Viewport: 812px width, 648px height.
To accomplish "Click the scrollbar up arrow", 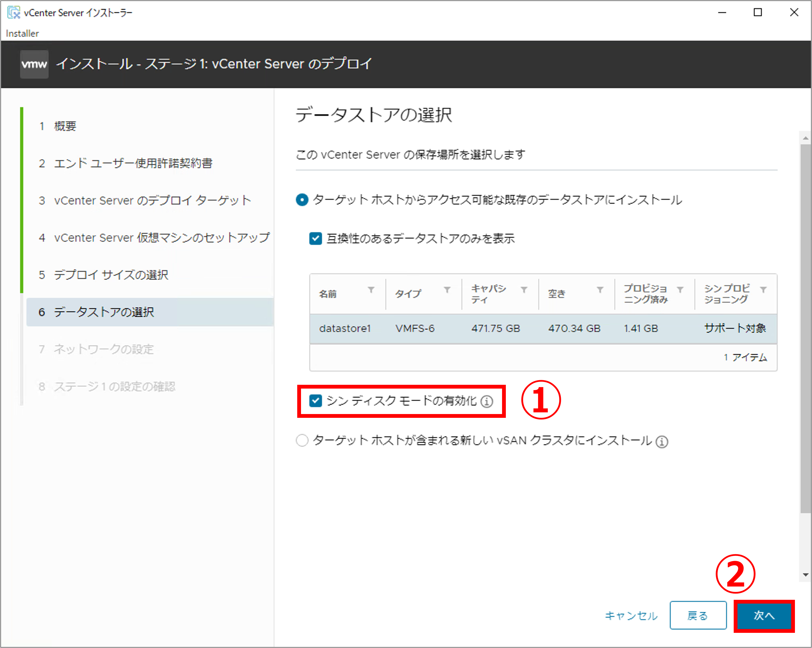I will tap(805, 138).
